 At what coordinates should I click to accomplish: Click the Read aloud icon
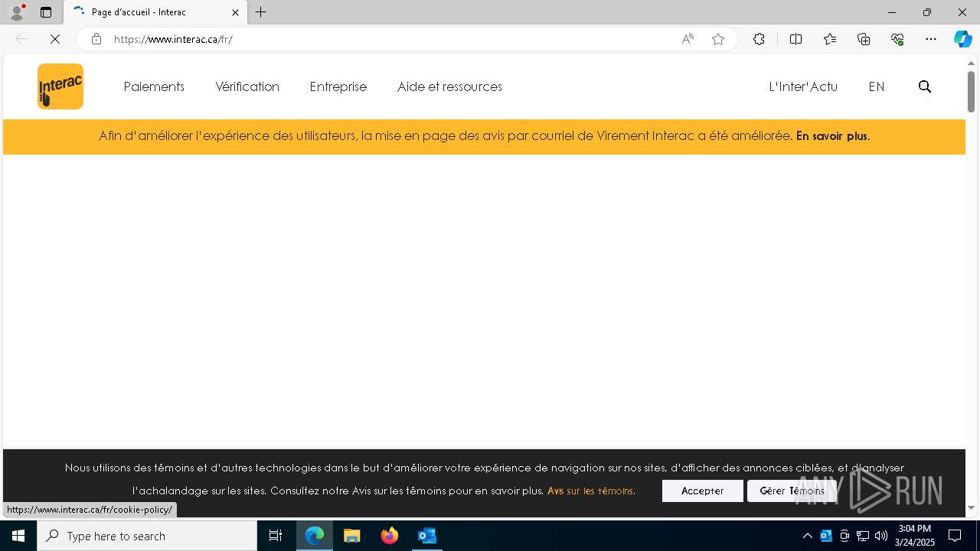click(x=688, y=39)
